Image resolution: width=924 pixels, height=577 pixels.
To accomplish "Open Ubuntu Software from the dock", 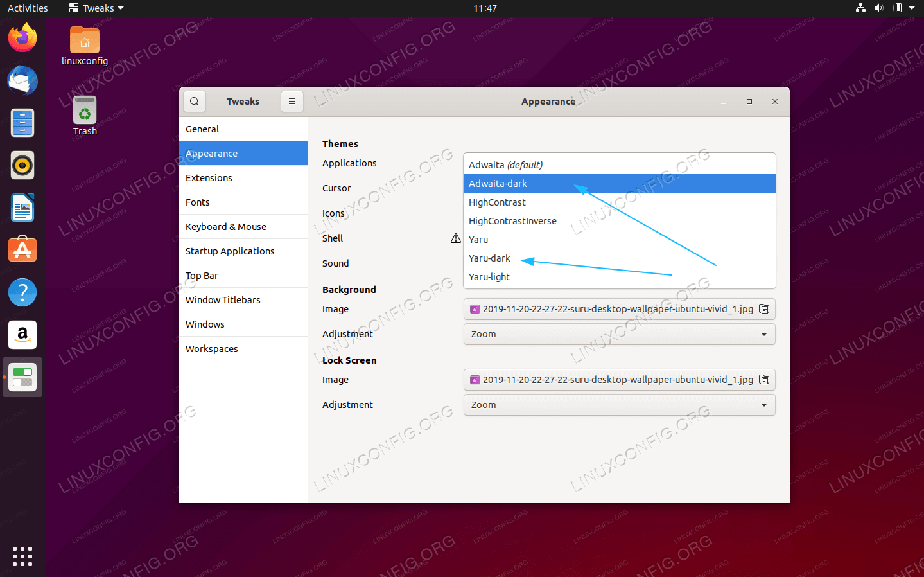I will point(22,250).
